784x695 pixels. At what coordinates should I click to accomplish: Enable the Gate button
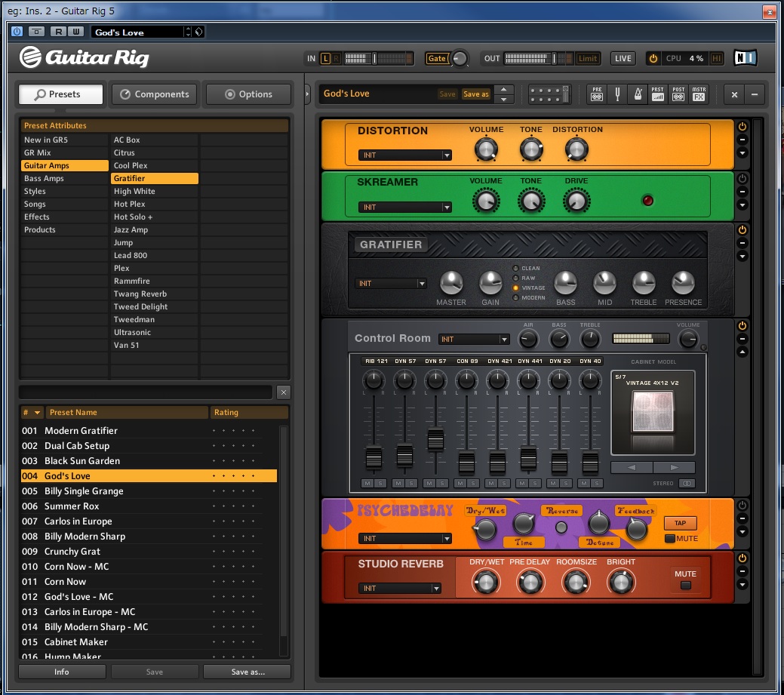coord(437,59)
